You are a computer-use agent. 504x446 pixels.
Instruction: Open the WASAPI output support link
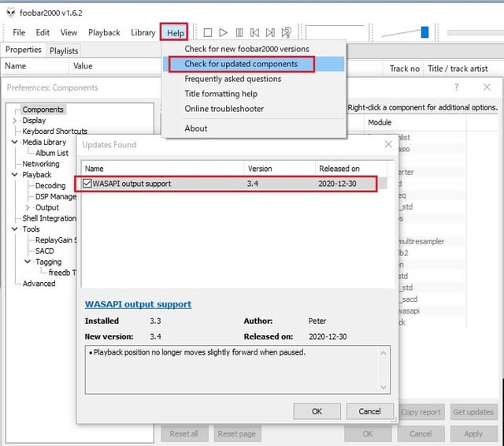coord(139,304)
